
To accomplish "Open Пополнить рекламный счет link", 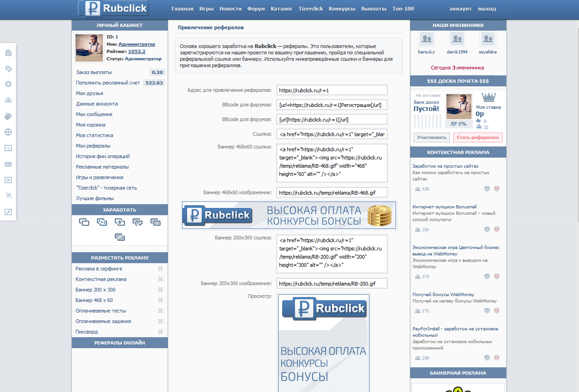I will 108,83.
